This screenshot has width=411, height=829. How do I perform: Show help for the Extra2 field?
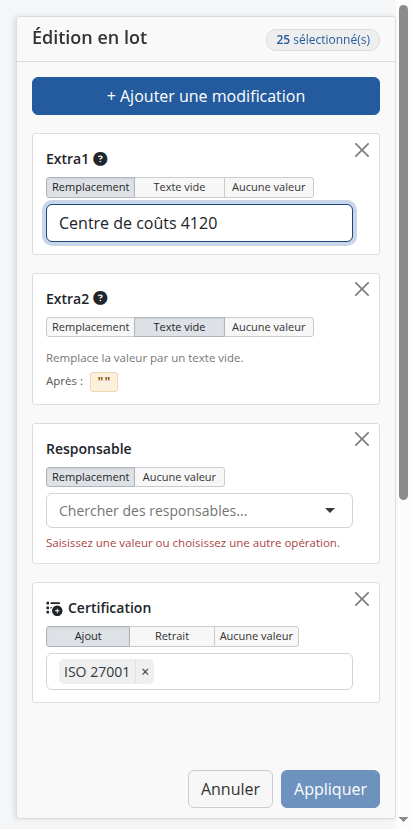click(x=101, y=298)
